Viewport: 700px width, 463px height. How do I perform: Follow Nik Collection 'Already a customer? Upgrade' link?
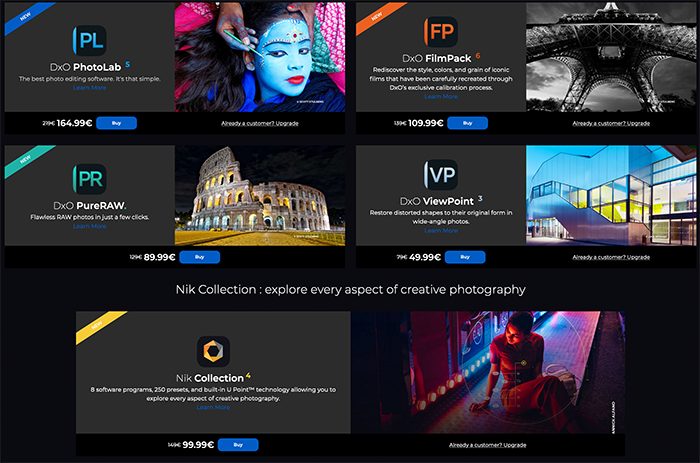click(488, 445)
